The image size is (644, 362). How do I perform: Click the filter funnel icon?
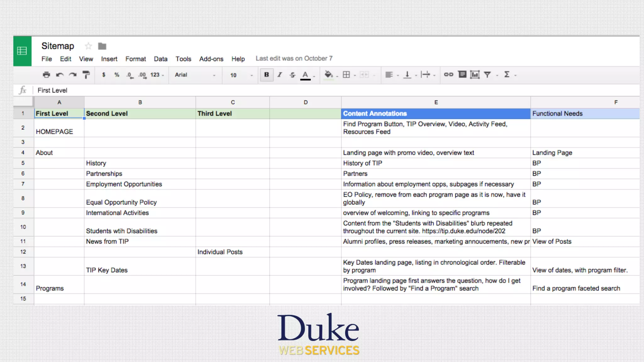(487, 74)
